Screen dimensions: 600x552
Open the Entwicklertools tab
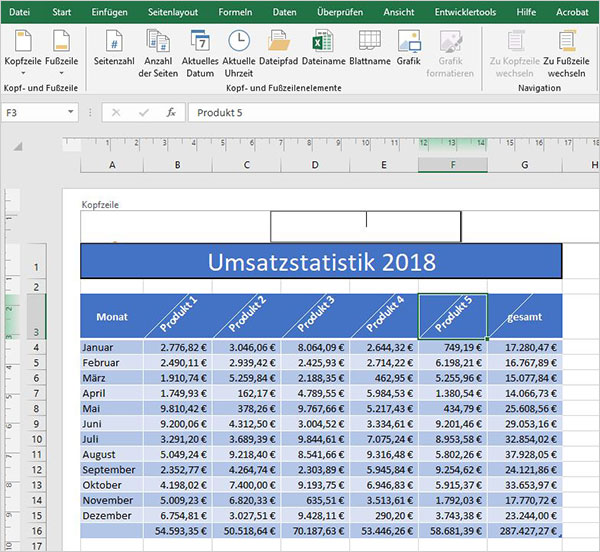tap(465, 12)
